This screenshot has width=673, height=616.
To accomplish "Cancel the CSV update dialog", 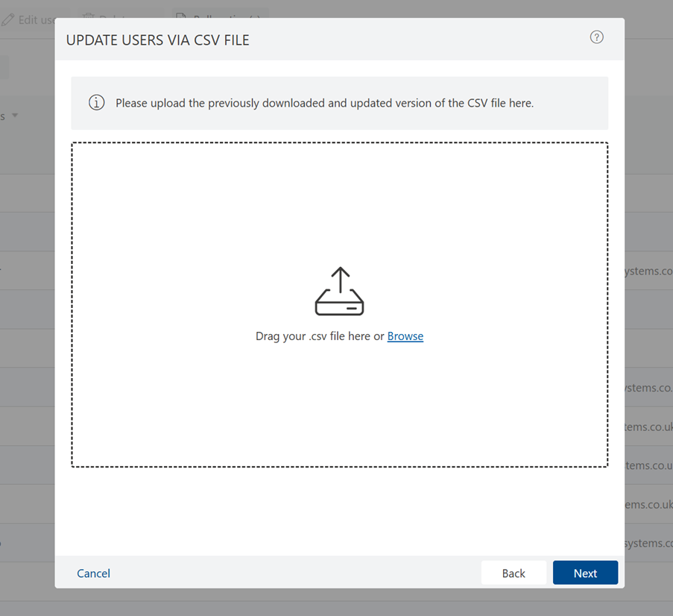I will 93,573.
